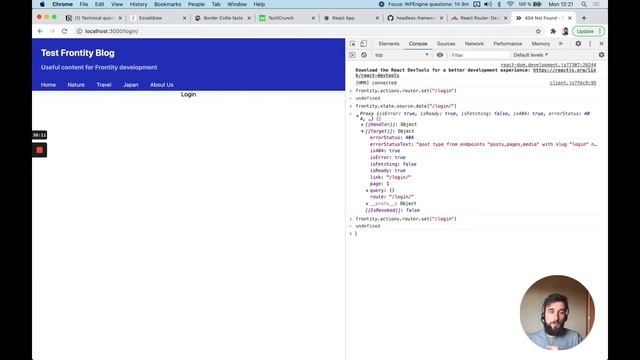Clear the console with the ban icon
This screenshot has height=360, width=640.
(364, 55)
